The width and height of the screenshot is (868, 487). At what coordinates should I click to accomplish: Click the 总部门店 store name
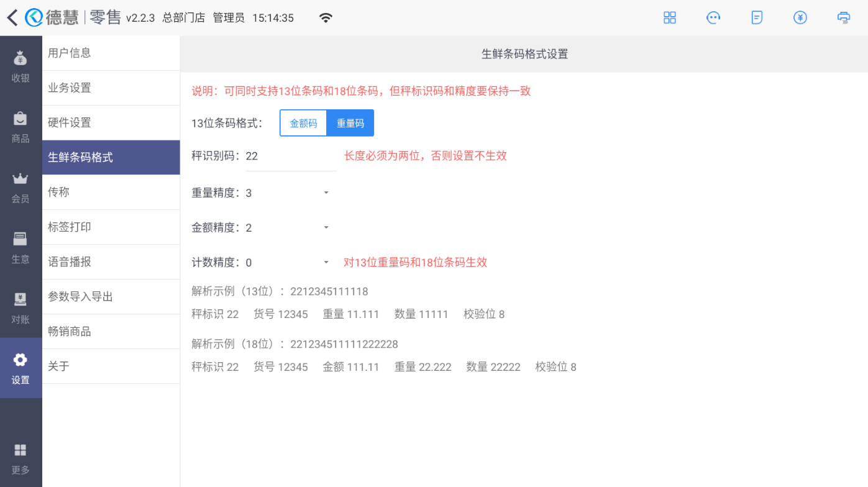tap(184, 18)
